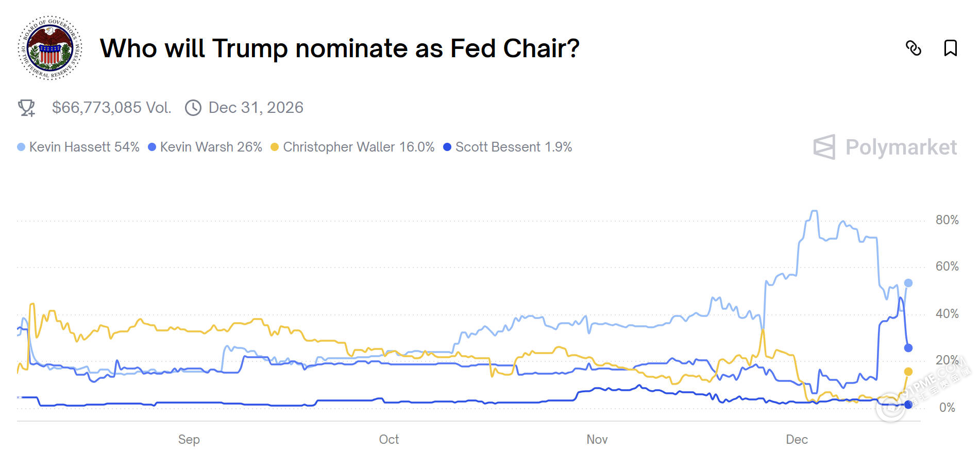Click the $66,773,085 Vol. text
The height and width of the screenshot is (451, 980).
(x=111, y=108)
